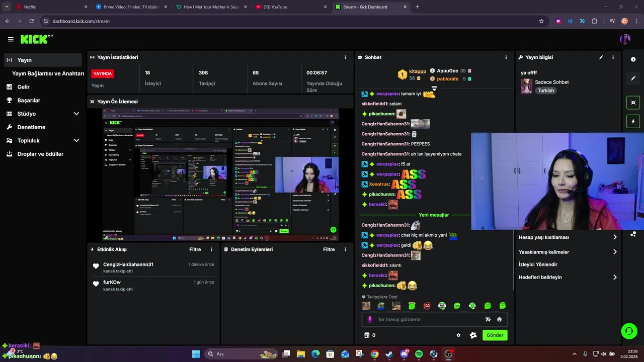Open Yasaklanmış kelimeler settings
Image resolution: width=644 pixels, height=362 pixels.
[x=568, y=252]
